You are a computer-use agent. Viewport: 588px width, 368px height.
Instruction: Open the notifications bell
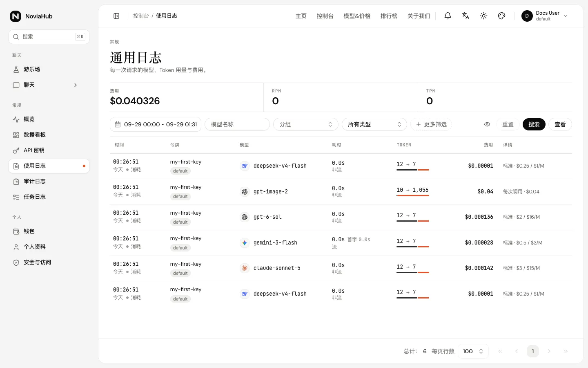coord(448,16)
